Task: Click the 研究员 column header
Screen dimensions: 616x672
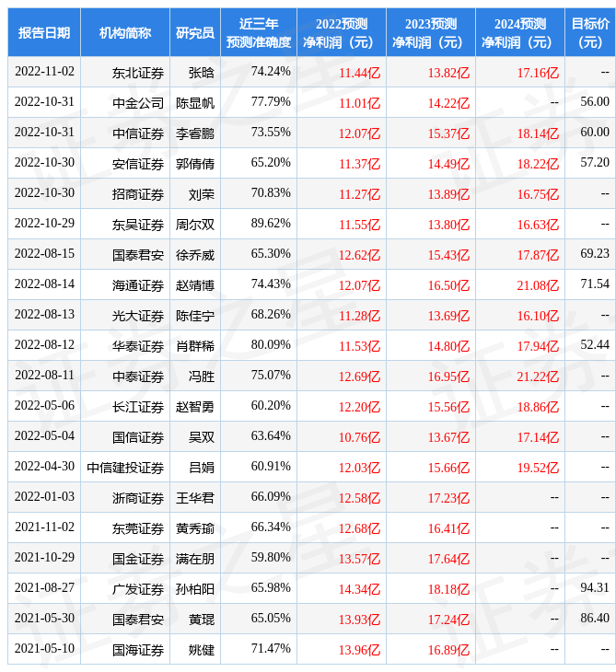Action: point(195,32)
